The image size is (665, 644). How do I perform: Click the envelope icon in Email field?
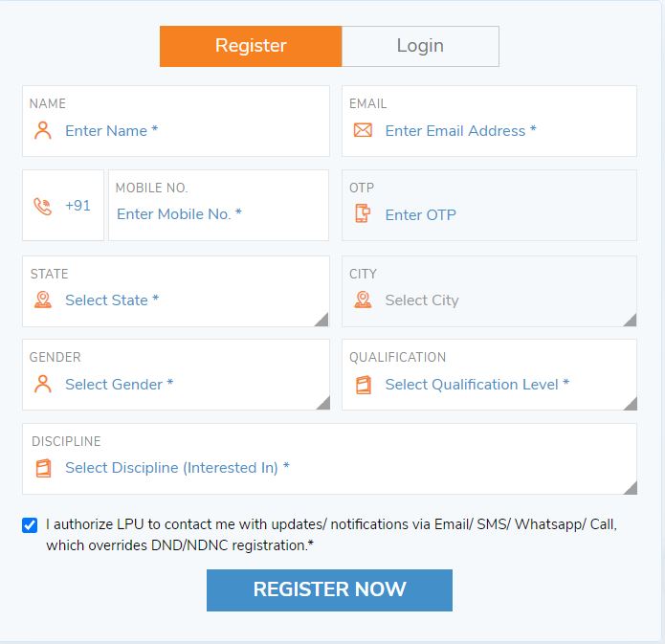pos(363,131)
